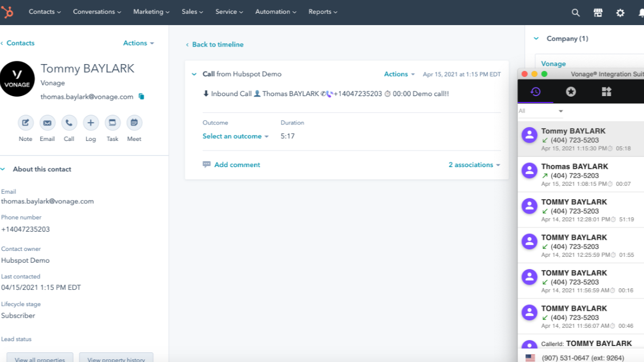Switch to Vonage call history tab
Image resolution: width=644 pixels, height=362 pixels.
point(535,92)
